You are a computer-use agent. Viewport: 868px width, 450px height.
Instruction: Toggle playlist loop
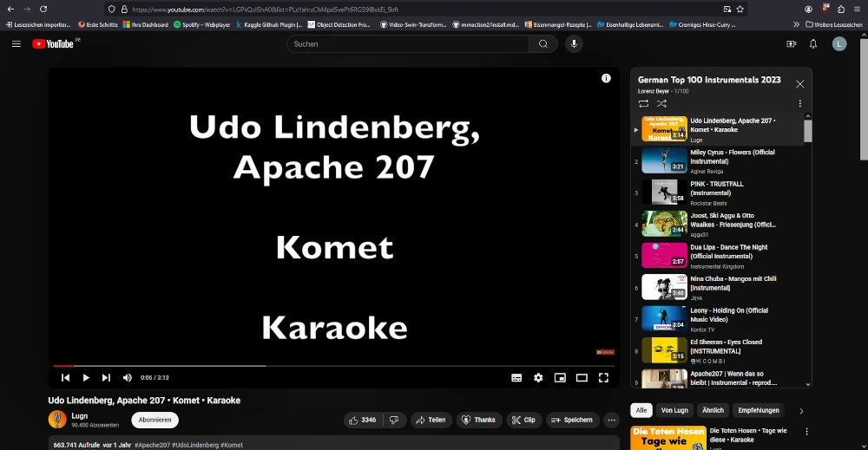(x=643, y=103)
